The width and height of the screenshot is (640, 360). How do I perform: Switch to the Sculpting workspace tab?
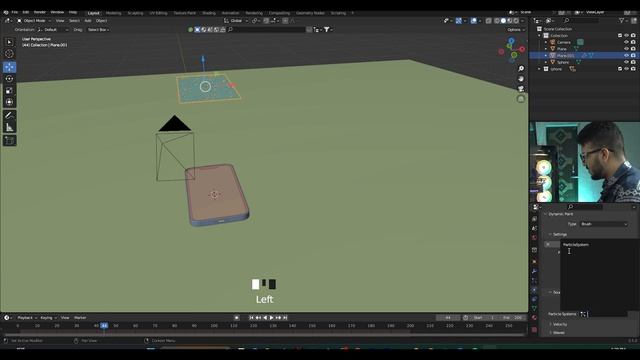click(x=136, y=13)
